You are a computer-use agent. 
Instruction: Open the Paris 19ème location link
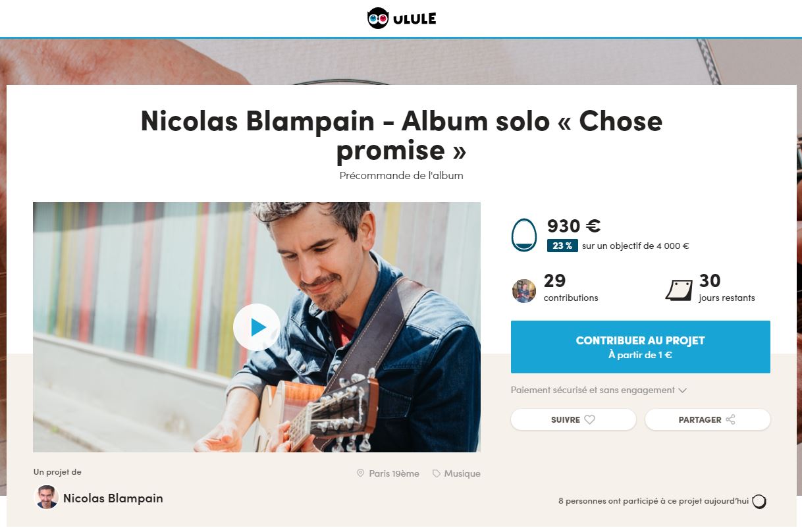(394, 473)
